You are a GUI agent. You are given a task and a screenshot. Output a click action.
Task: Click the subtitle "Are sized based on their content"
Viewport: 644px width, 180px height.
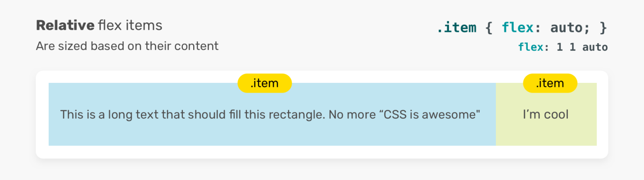click(x=127, y=46)
